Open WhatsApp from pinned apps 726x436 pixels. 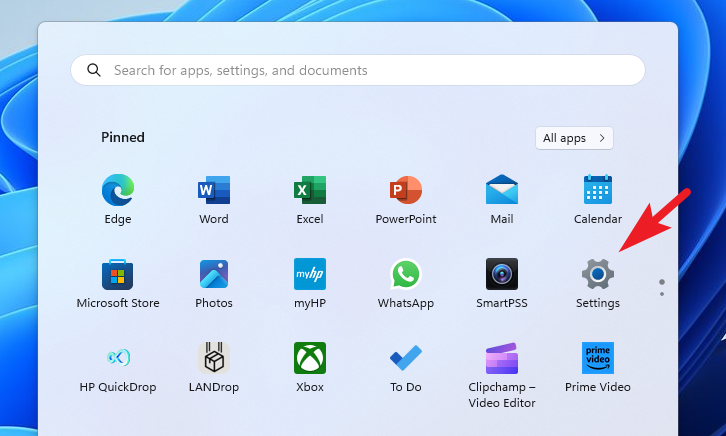click(x=406, y=283)
